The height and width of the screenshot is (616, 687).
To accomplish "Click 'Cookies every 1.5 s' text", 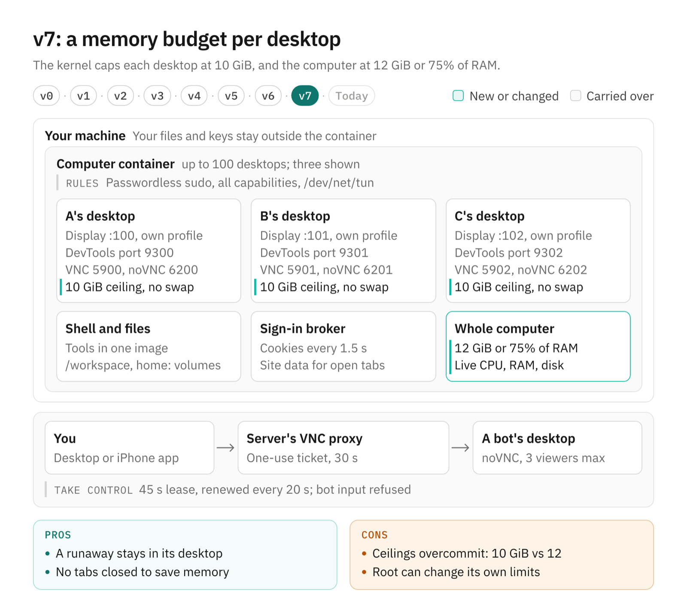I will [x=313, y=348].
